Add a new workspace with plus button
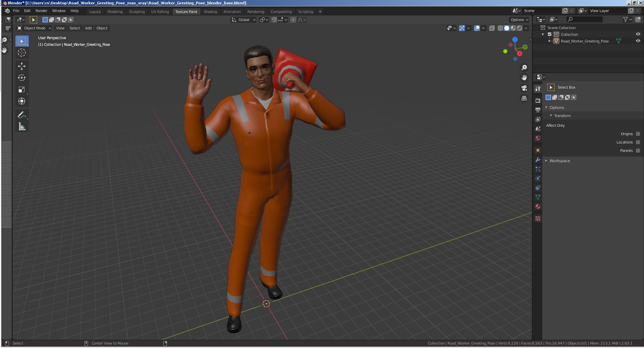The image size is (644, 348). [x=320, y=11]
